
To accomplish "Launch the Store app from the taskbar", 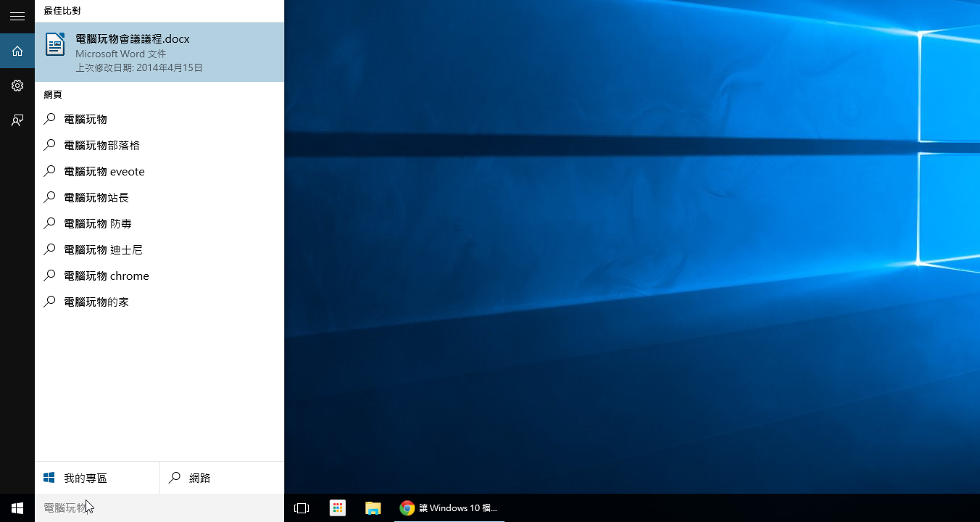I will pos(338,508).
